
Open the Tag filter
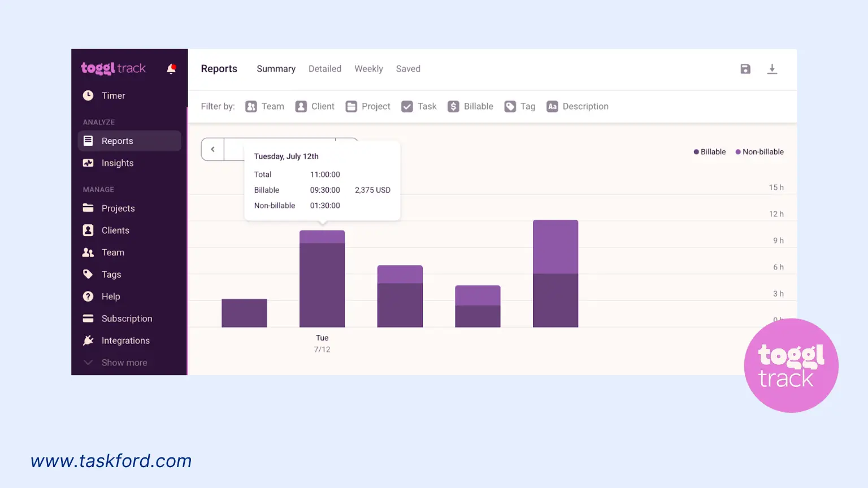click(x=519, y=106)
